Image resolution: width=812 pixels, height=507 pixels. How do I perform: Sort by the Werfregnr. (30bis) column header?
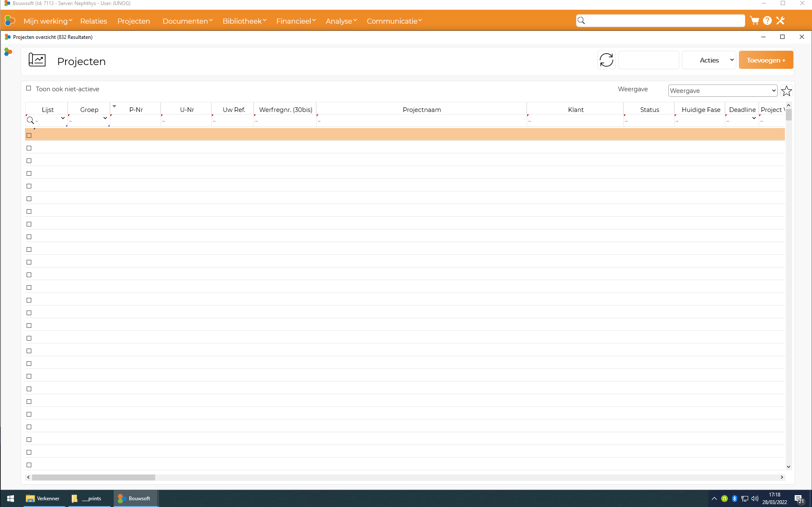pyautogui.click(x=285, y=109)
